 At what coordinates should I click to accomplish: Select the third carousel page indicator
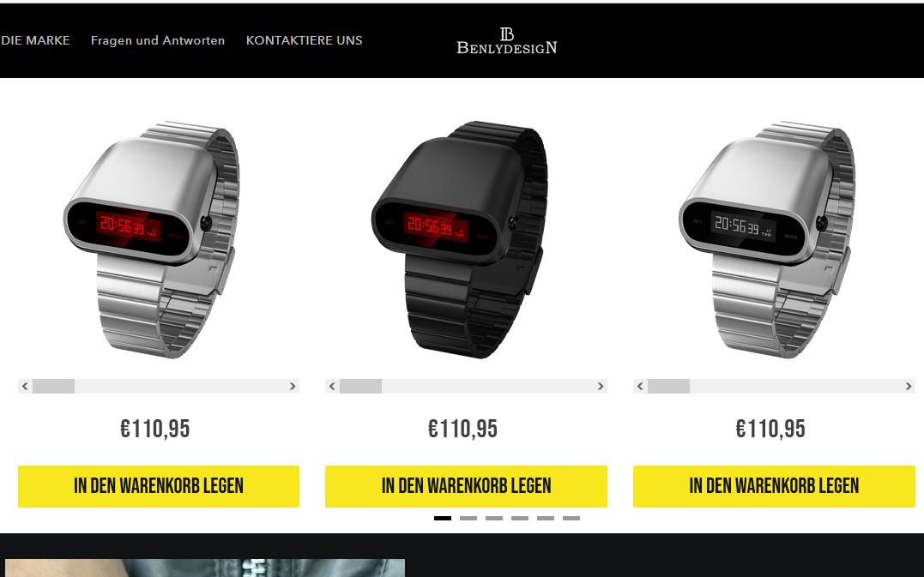pos(494,518)
